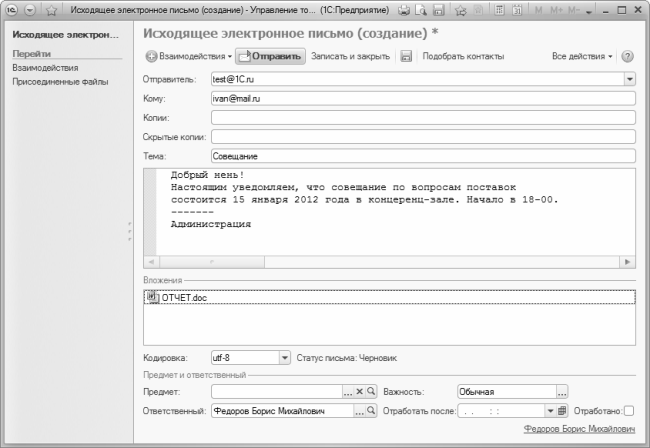Click the printer icon in title bar
The image size is (650, 448).
click(403, 10)
